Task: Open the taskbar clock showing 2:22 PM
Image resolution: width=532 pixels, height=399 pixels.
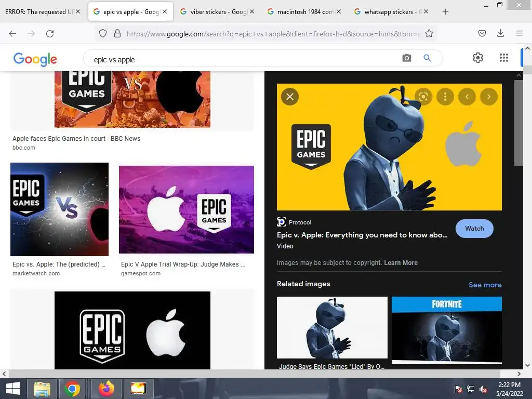Action: [x=510, y=389]
